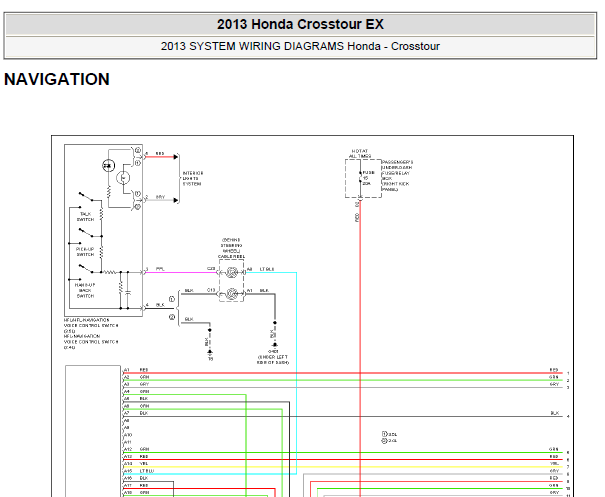Click the upper cable reel coil symbol
Viewport: 605px width, 497px height.
(x=232, y=272)
